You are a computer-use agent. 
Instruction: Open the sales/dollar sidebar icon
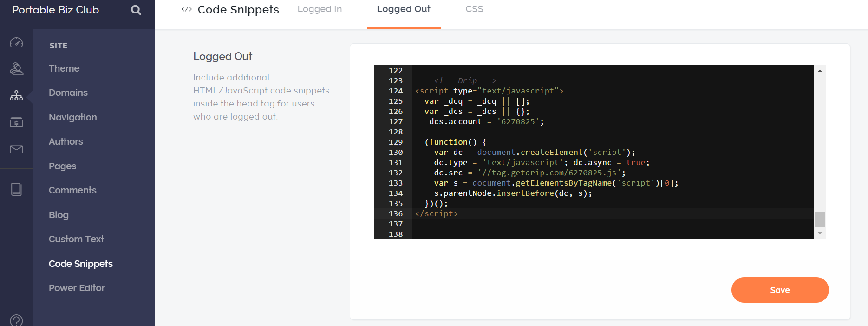[16, 122]
